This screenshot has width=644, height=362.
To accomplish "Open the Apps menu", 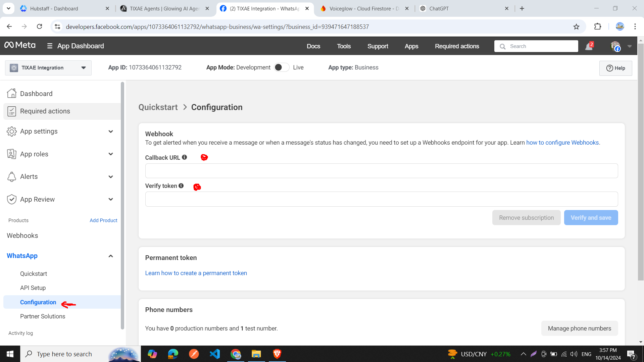I will [411, 46].
